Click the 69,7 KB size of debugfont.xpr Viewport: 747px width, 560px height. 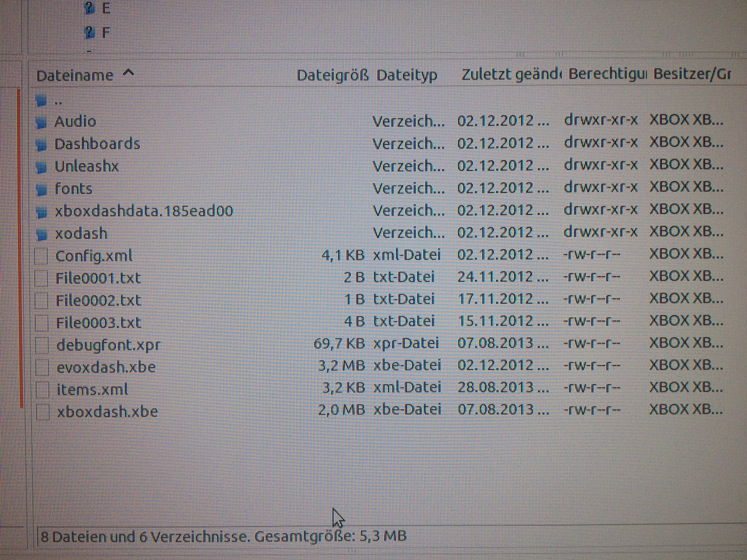click(339, 344)
